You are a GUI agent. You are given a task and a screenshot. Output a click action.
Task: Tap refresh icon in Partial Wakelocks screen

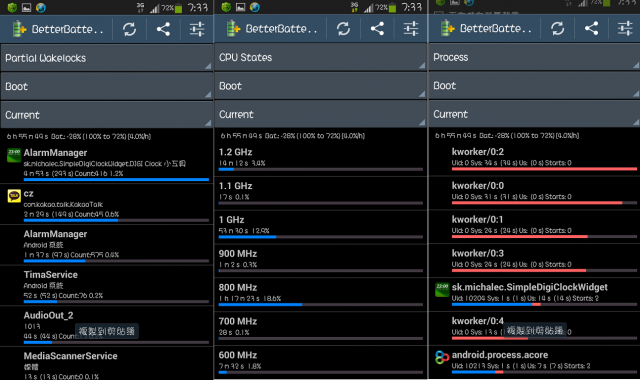pyautogui.click(x=129, y=29)
